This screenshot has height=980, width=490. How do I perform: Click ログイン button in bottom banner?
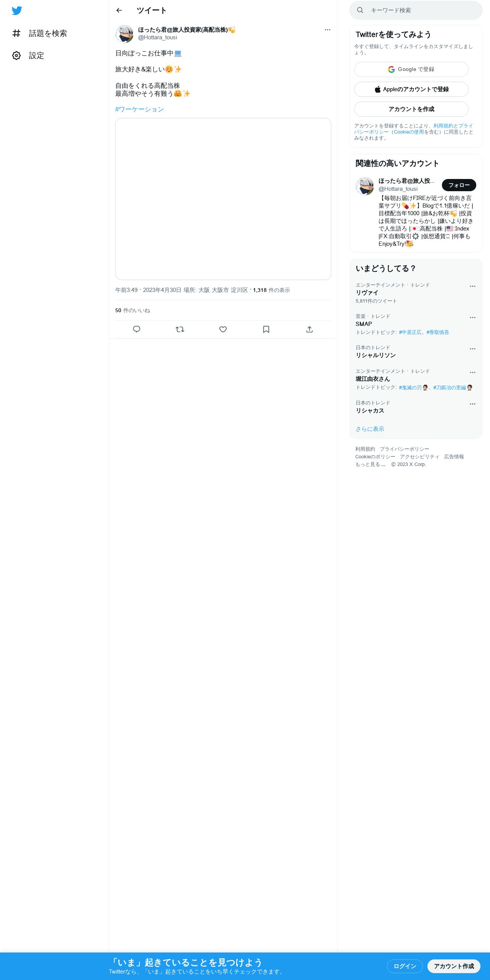coord(405,966)
